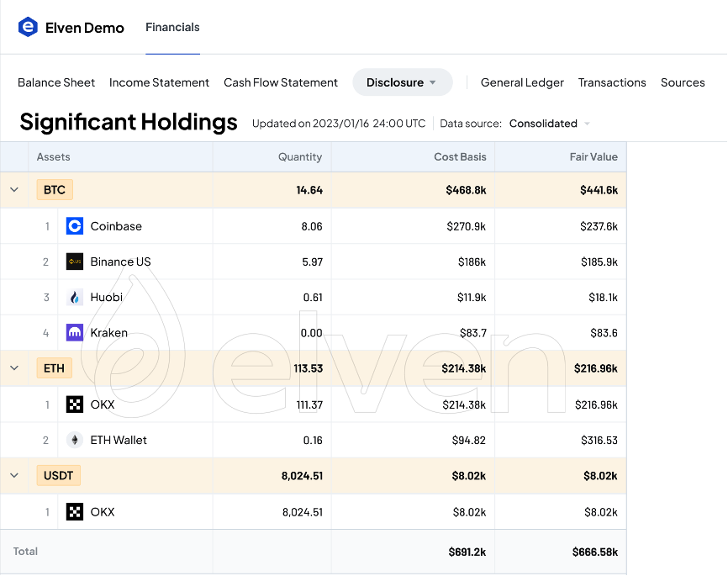Screen dimensions: 728x576
Task: Click the ETH Wallet ethereum icon
Action: [x=75, y=440]
